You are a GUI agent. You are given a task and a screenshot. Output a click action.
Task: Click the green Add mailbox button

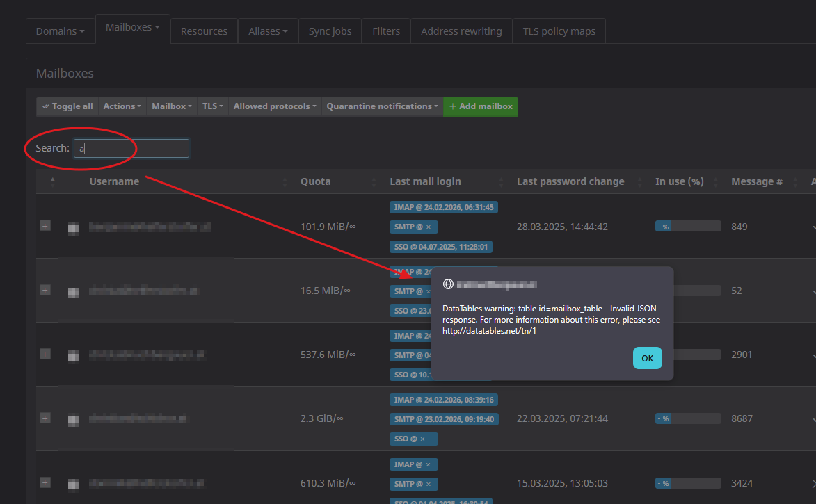pos(481,106)
